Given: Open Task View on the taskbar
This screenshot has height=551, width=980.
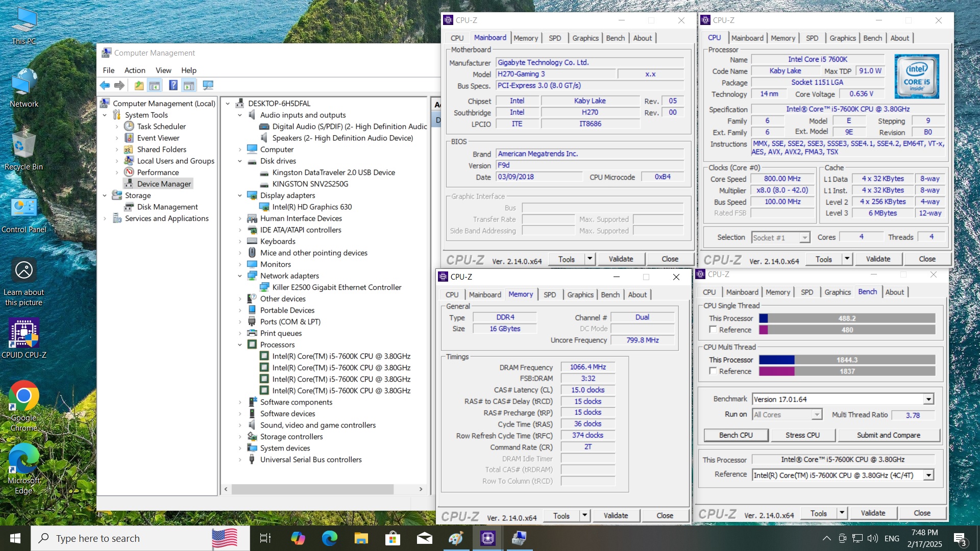Looking at the screenshot, I should [265, 538].
